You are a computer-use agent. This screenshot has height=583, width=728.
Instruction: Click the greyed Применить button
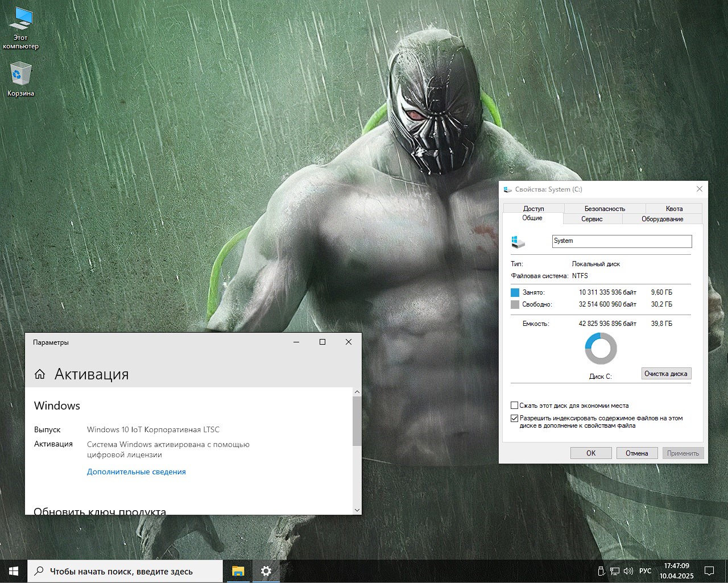683,453
